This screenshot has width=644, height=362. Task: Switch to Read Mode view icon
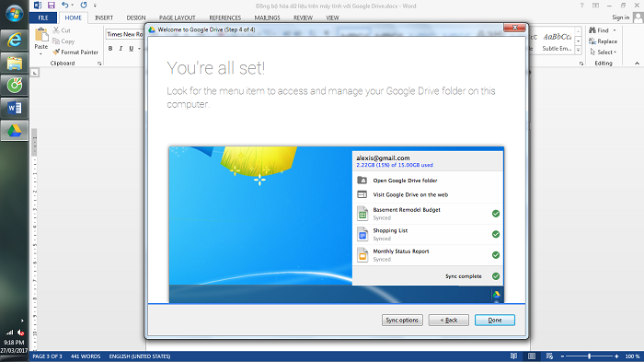coord(513,356)
